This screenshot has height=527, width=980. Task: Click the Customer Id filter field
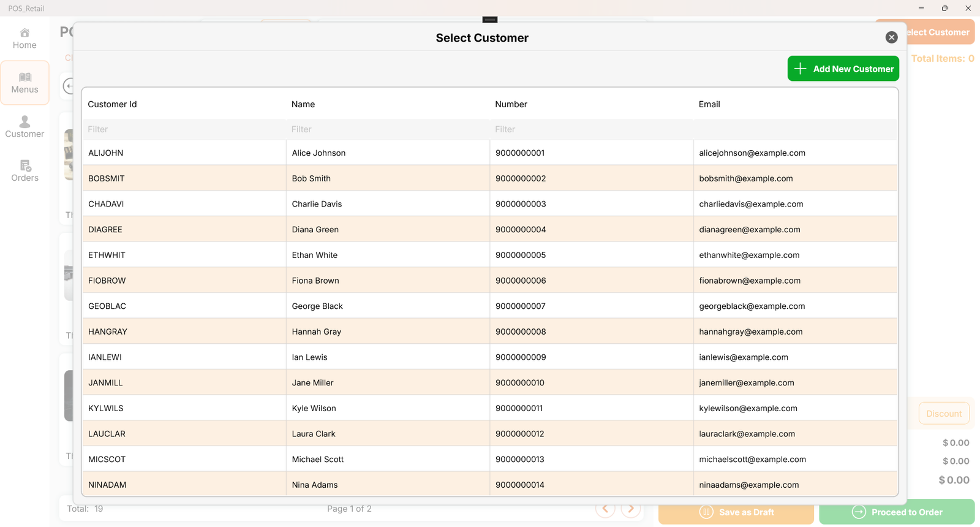pyautogui.click(x=184, y=129)
